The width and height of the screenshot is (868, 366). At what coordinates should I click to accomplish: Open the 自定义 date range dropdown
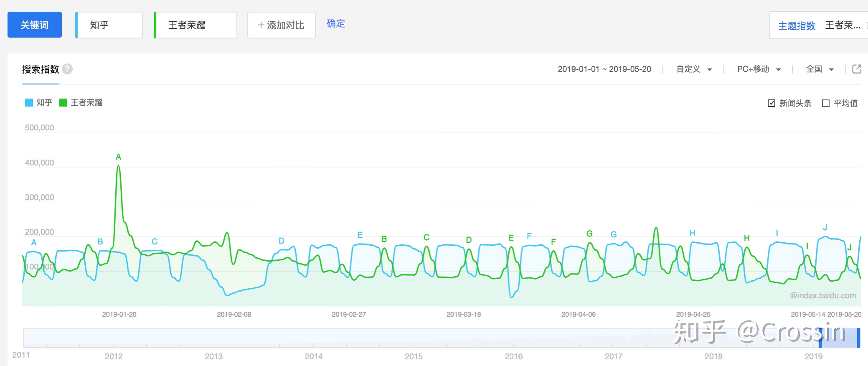pos(694,69)
